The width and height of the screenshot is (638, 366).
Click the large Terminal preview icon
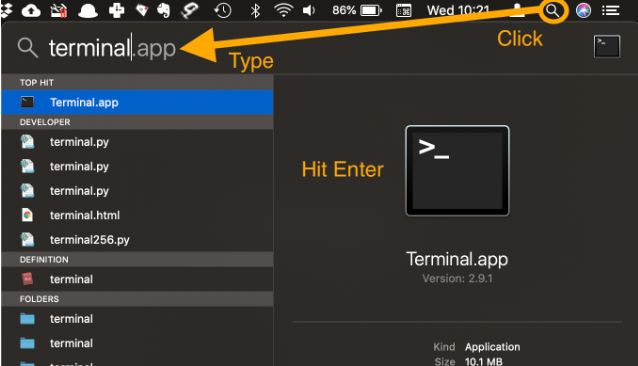tap(457, 170)
